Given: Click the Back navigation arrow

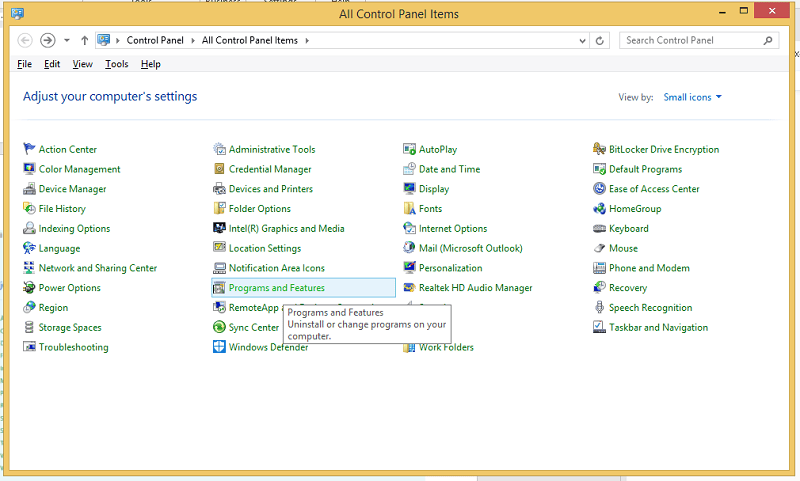Looking at the screenshot, I should (x=25, y=40).
